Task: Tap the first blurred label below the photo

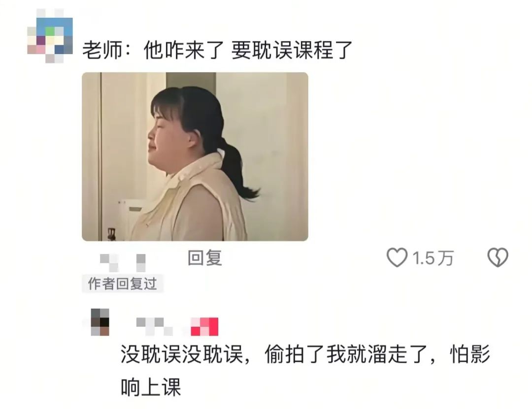Action: click(109, 263)
